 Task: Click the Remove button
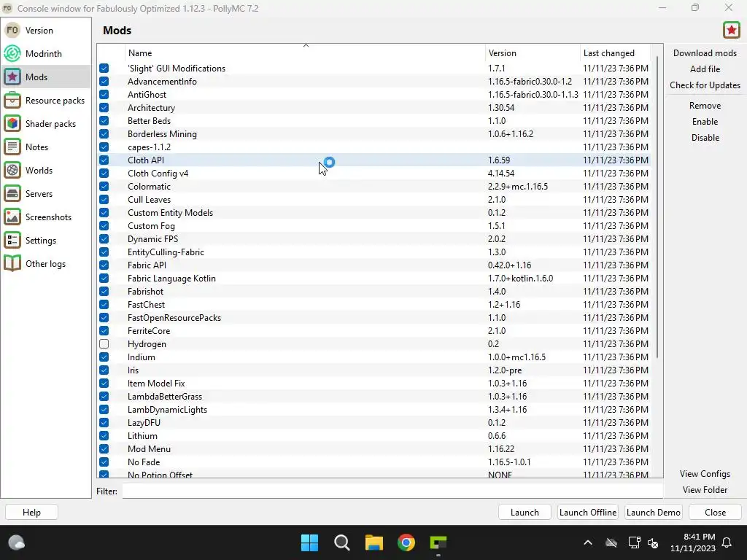(x=705, y=106)
